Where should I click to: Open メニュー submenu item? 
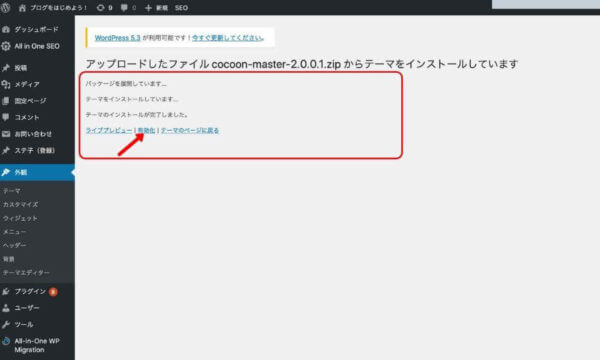point(15,231)
